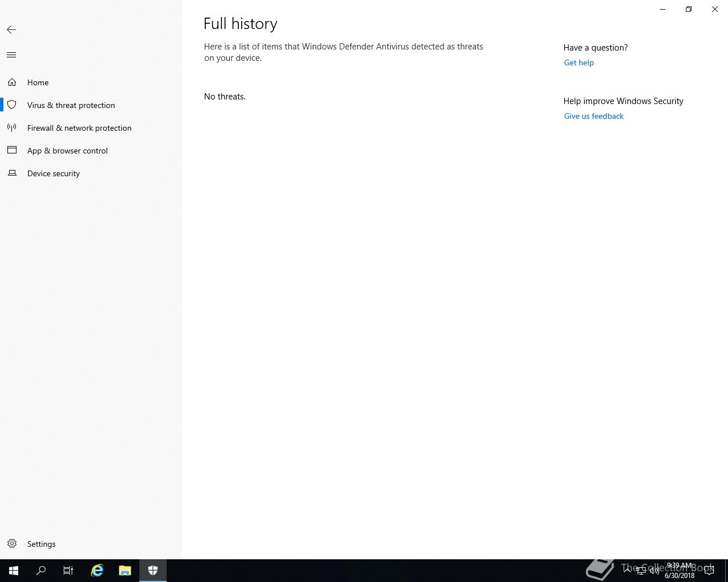Click the Settings gear icon
The width and height of the screenshot is (728, 582).
coord(12,544)
